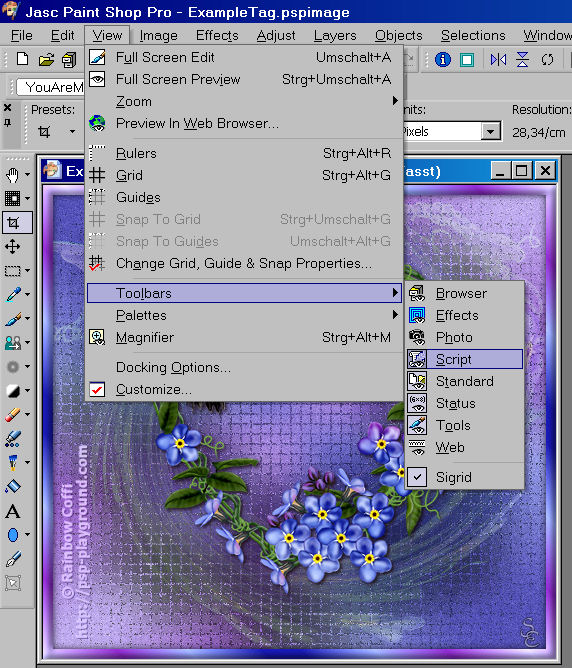This screenshot has width=572, height=668.
Task: Open the Edit menu
Action: click(63, 35)
